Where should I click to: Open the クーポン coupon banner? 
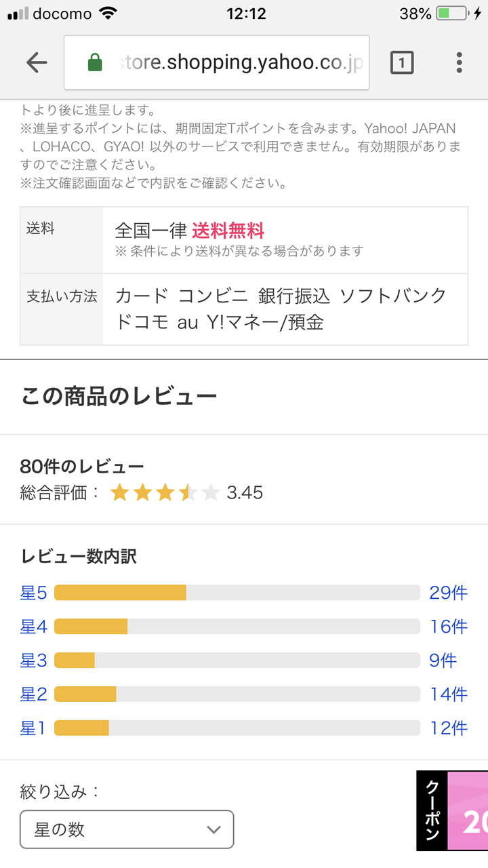(x=452, y=810)
